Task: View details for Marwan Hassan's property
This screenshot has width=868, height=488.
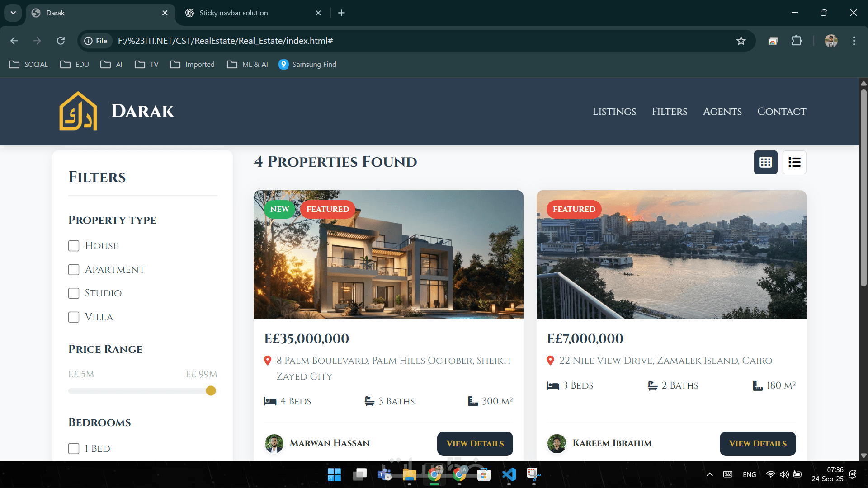Action: pos(475,444)
